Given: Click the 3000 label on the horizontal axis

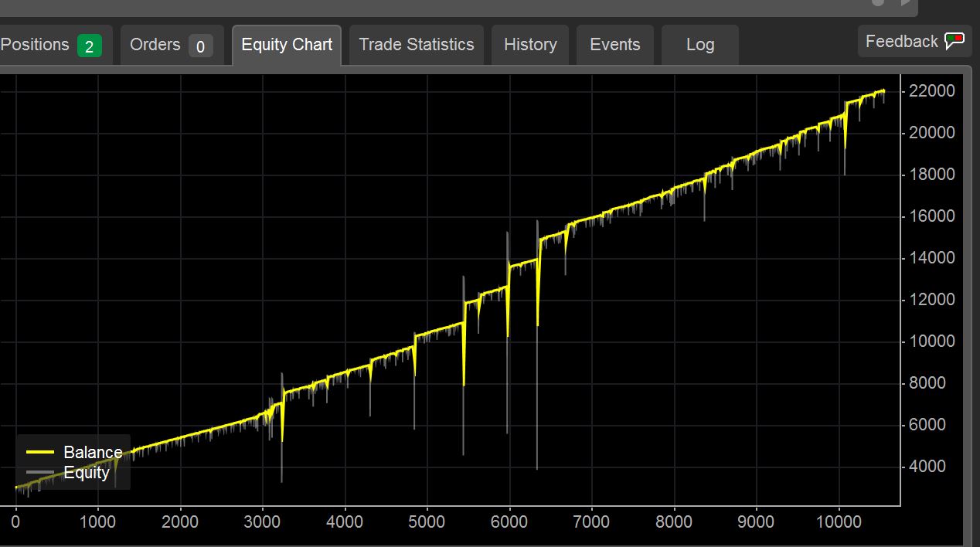Looking at the screenshot, I should point(262,522).
